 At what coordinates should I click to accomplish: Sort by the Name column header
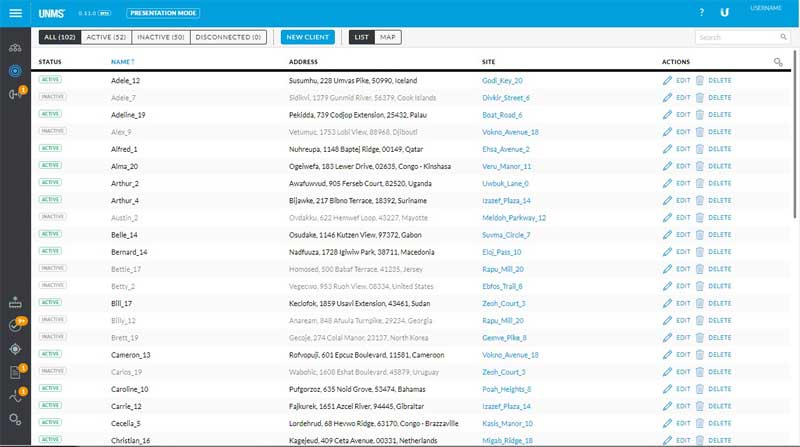122,62
